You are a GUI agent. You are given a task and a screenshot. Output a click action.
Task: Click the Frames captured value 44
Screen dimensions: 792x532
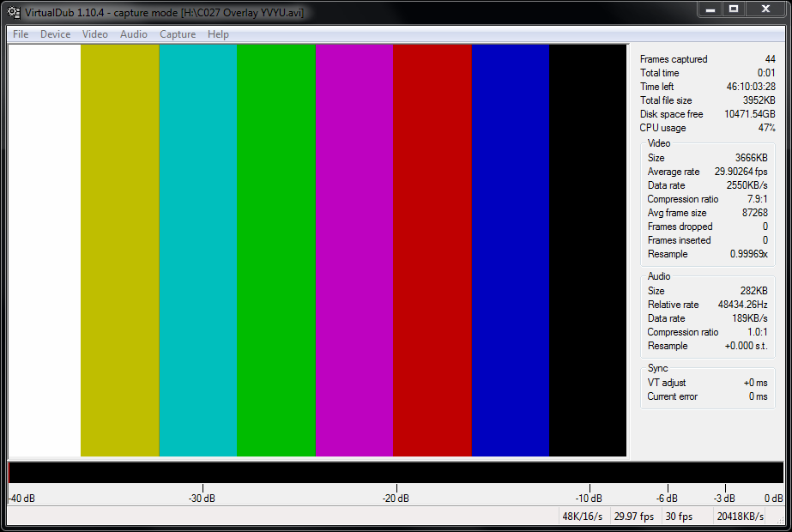(x=770, y=59)
